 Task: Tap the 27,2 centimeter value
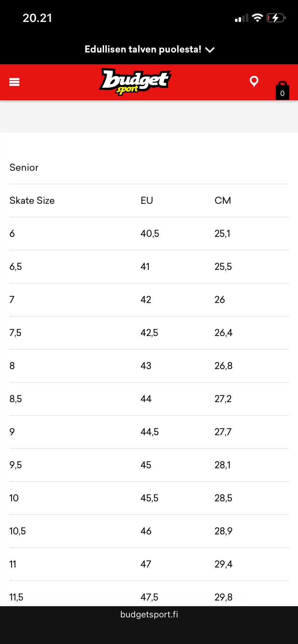223,399
